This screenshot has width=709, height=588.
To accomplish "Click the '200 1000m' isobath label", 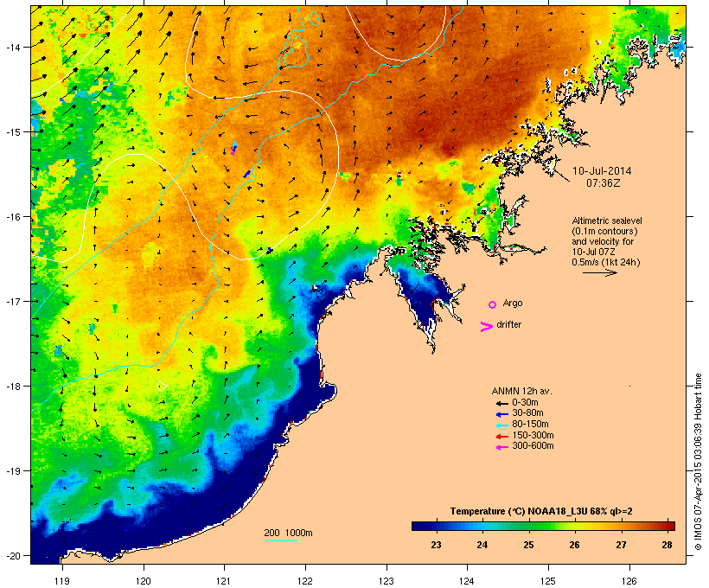I will pyautogui.click(x=288, y=533).
